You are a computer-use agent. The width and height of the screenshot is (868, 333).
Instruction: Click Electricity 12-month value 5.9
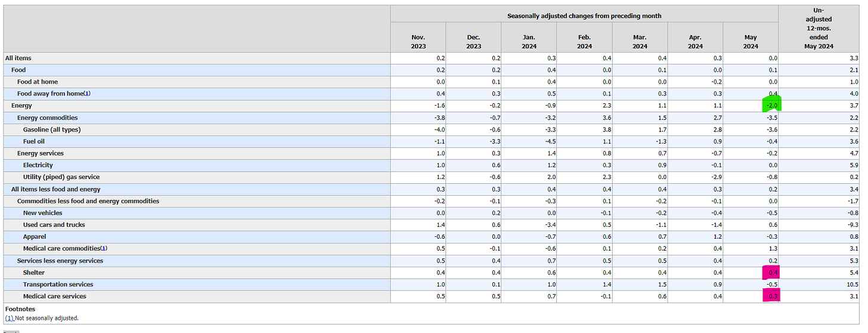[854, 165]
